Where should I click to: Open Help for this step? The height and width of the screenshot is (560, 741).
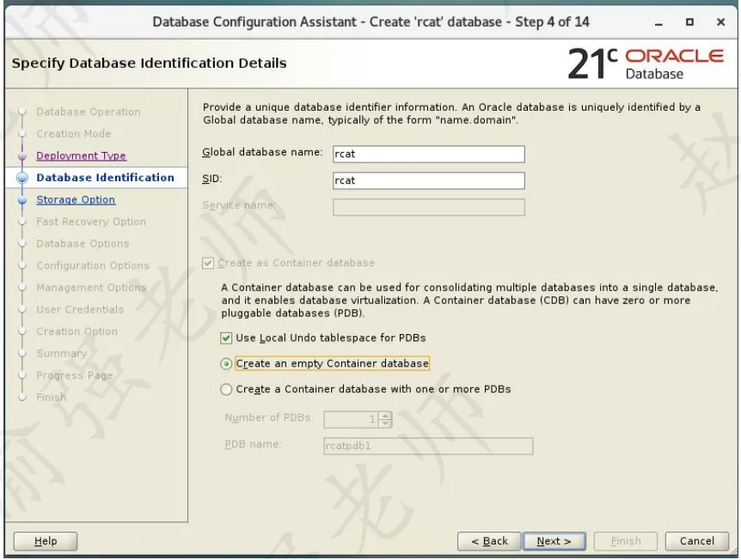click(x=46, y=541)
